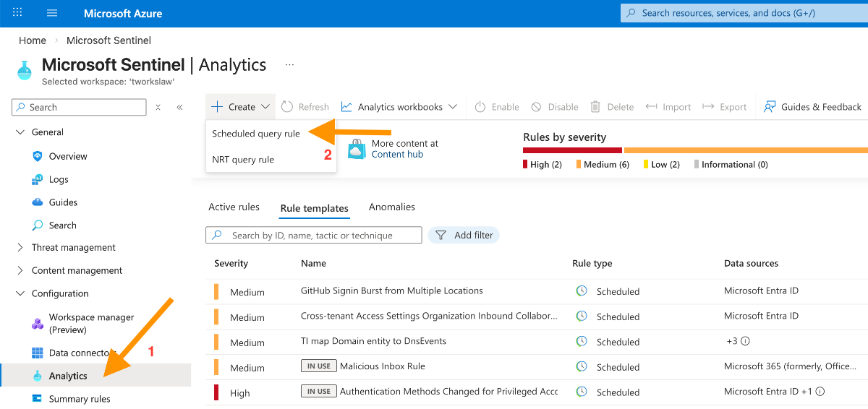Open the Azure portal apps grid icon
Viewport: 868px width, 409px height.
click(17, 13)
